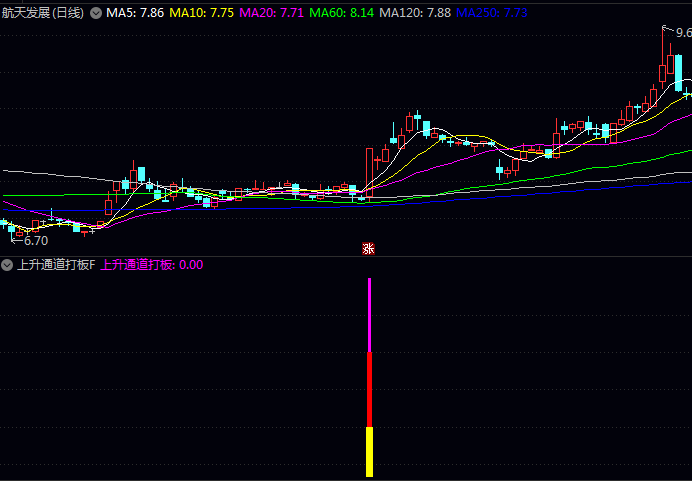Open the dropdown beside 航天发展(日线) title
The image size is (692, 481).
coord(96,13)
